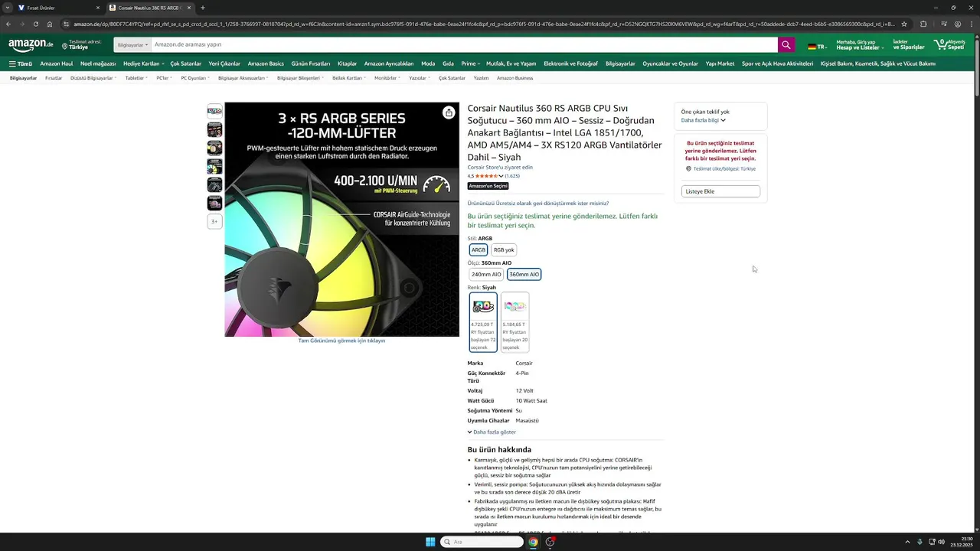The image size is (980, 551).
Task: Click the taskbar app icon right of Chrome
Action: pyautogui.click(x=550, y=542)
